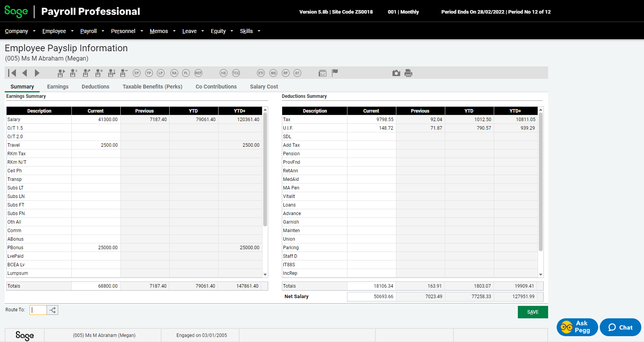Image resolution: width=644 pixels, height=342 pixels.
Task: Open the Ask Pegg assistant
Action: pos(577,327)
